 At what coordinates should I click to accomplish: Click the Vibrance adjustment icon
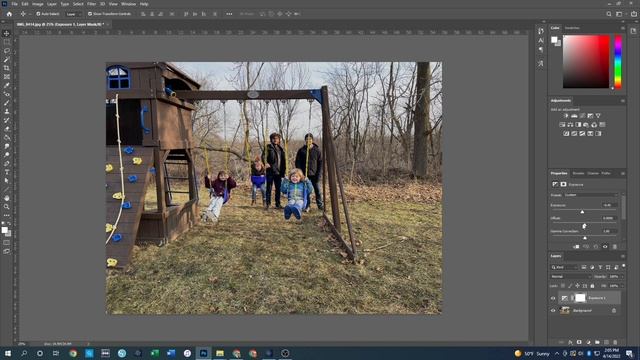[x=598, y=116]
